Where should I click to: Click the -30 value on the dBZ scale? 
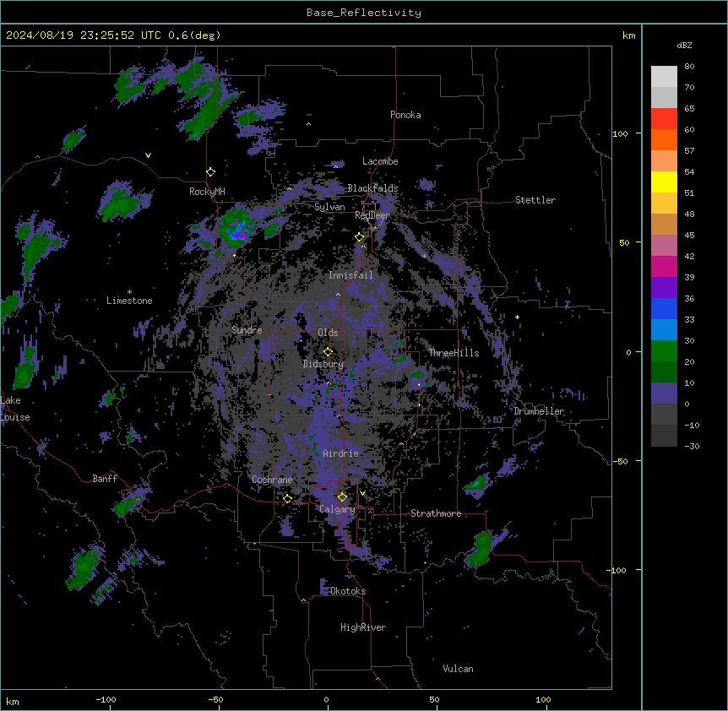(692, 446)
